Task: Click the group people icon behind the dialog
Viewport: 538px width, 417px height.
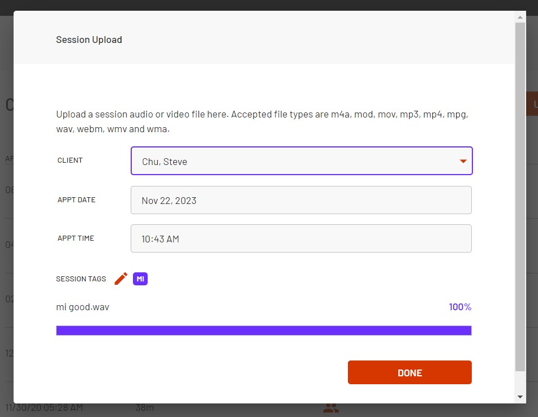Action: 331,408
